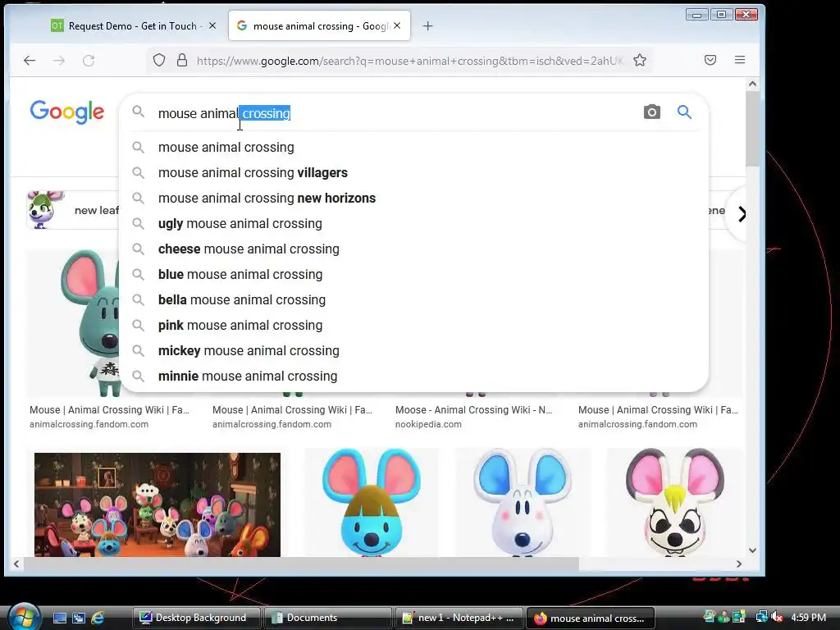Screen dimensions: 840x630
Task: Choose suggestion 'mouse animal crossing'
Action: click(x=413, y=148)
